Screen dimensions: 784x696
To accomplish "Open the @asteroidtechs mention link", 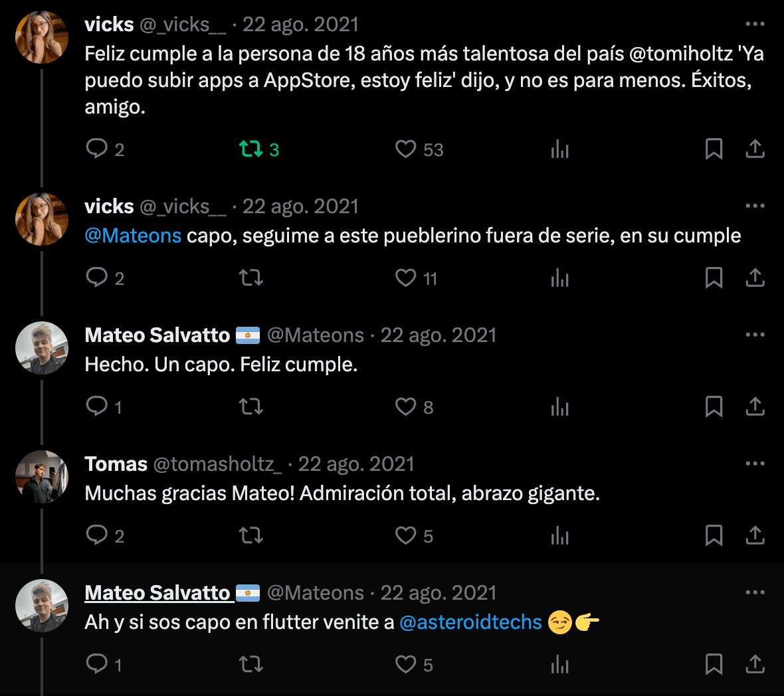I will coord(470,622).
